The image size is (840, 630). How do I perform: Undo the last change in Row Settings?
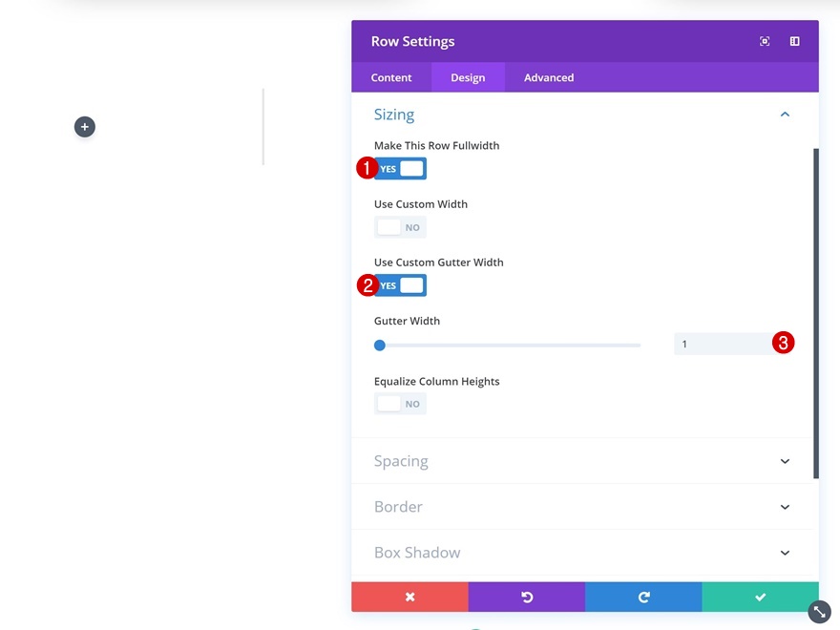pyautogui.click(x=526, y=597)
